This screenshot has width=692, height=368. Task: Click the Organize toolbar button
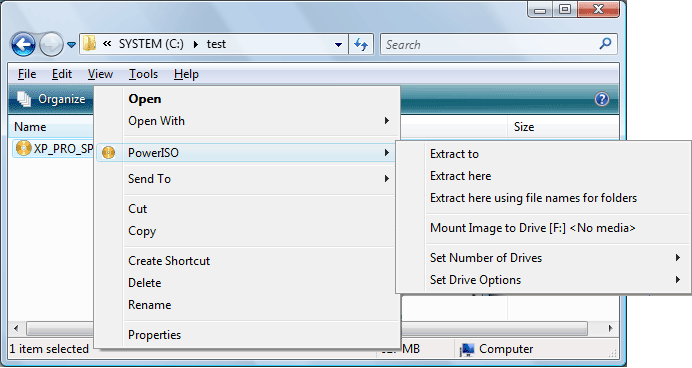(52, 99)
